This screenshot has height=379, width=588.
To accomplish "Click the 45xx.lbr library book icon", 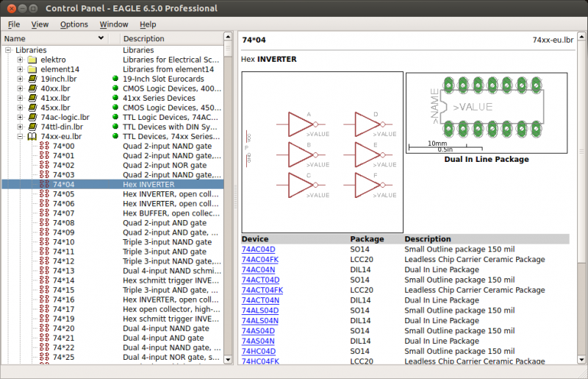I will pyautogui.click(x=32, y=107).
